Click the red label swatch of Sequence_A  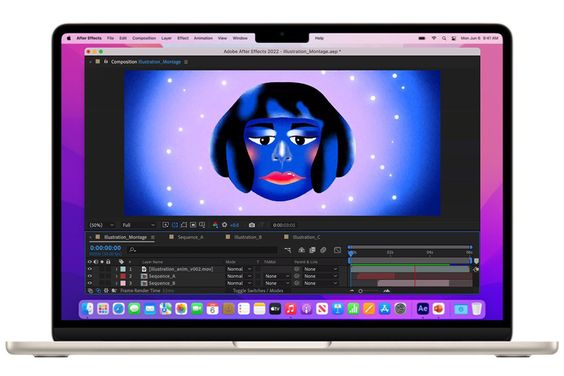123,276
